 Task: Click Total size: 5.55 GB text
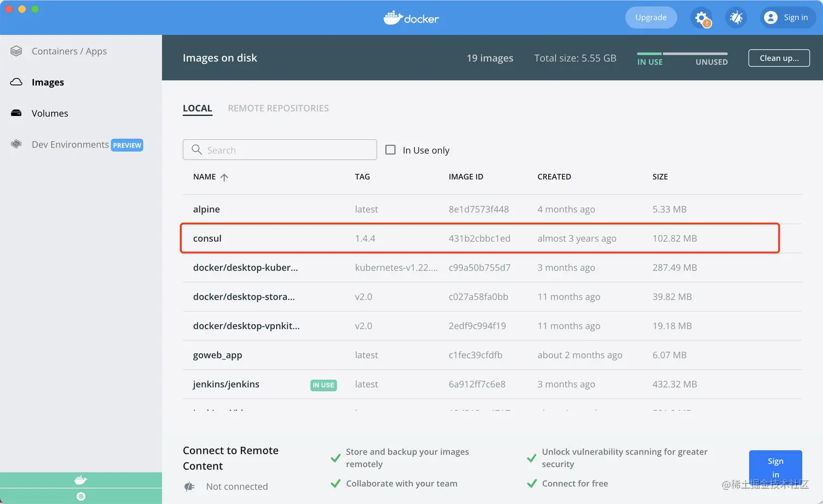coord(575,58)
